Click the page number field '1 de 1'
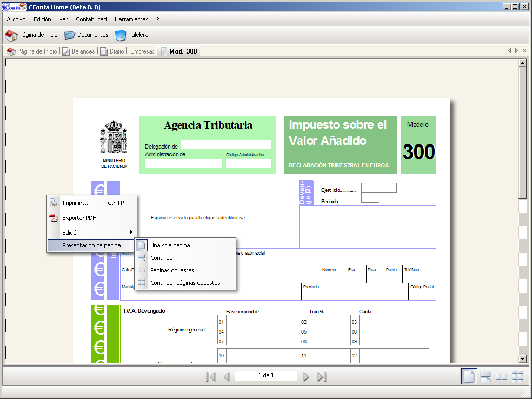 coord(265,376)
